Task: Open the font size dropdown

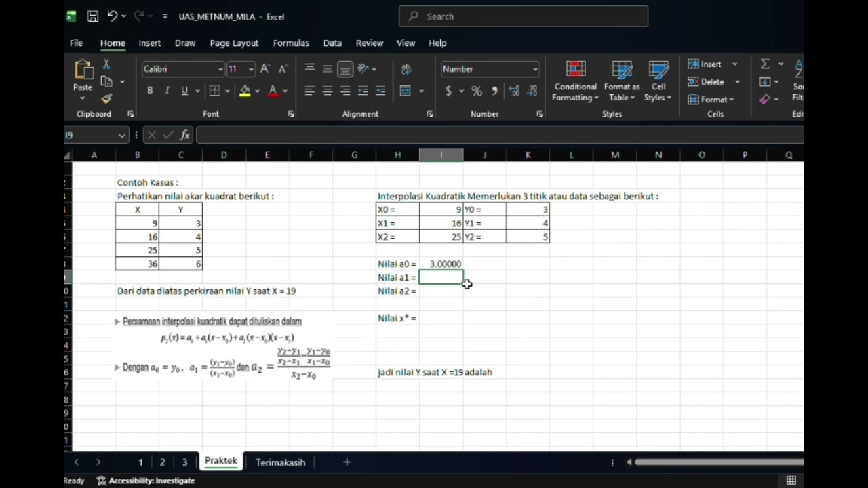Action: (251, 69)
